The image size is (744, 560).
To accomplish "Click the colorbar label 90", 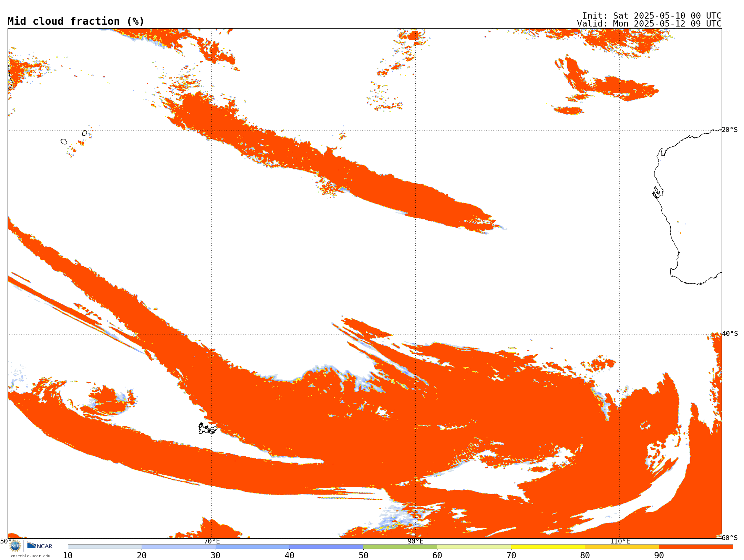I will coord(659,556).
